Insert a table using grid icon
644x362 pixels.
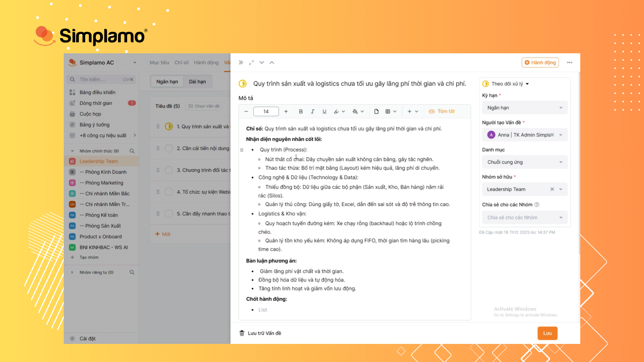(388, 111)
